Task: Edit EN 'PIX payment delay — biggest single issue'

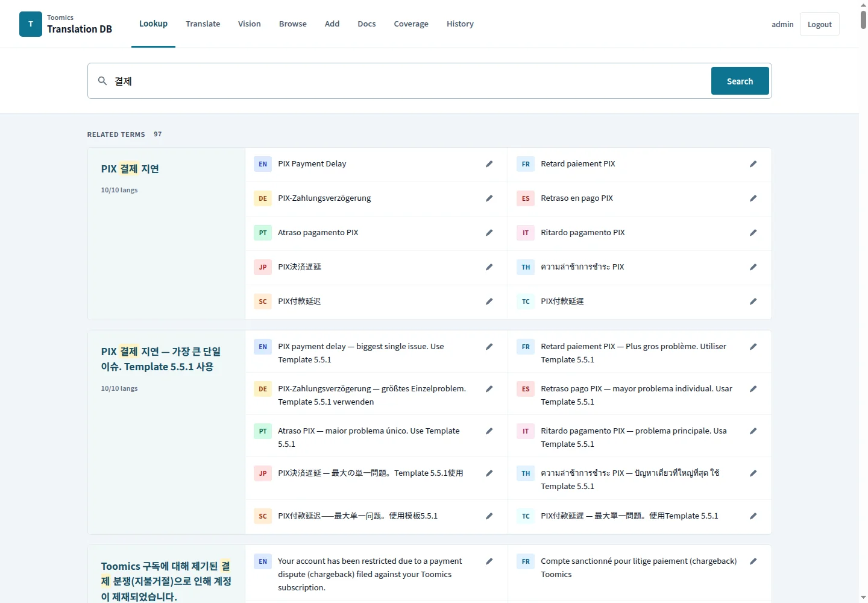Action: (x=489, y=347)
